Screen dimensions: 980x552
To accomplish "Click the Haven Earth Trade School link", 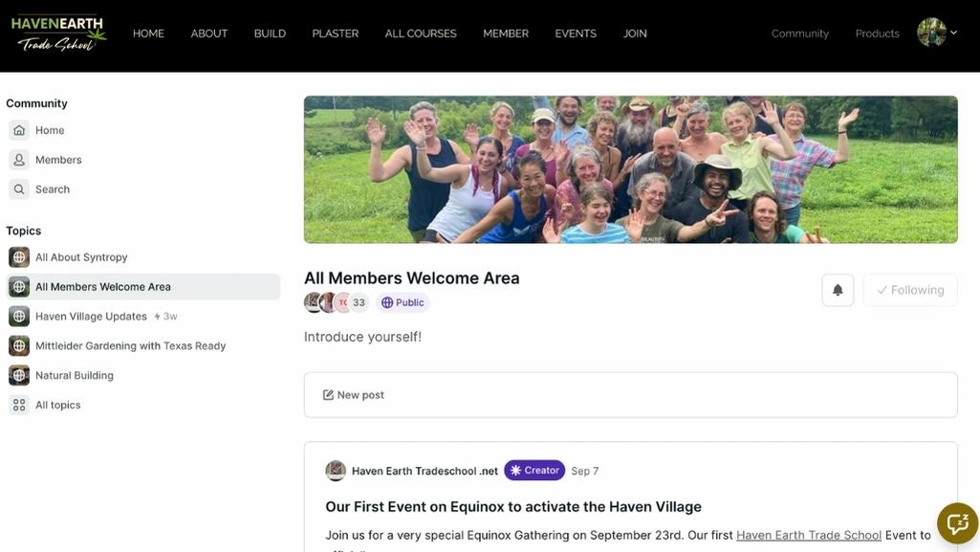I will 809,535.
